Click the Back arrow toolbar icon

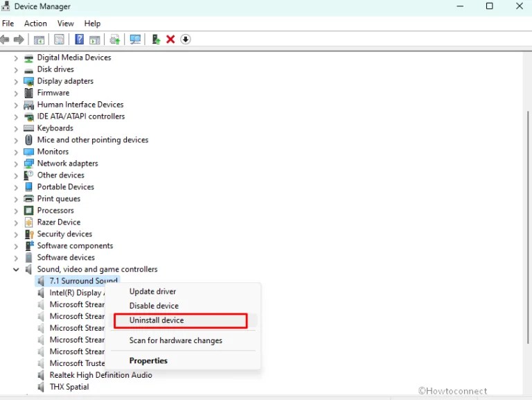5,40
